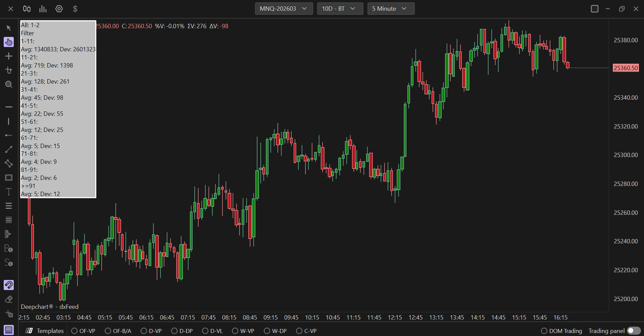Select the magnifier zoom tool
The width and height of the screenshot is (644, 336).
[9, 84]
